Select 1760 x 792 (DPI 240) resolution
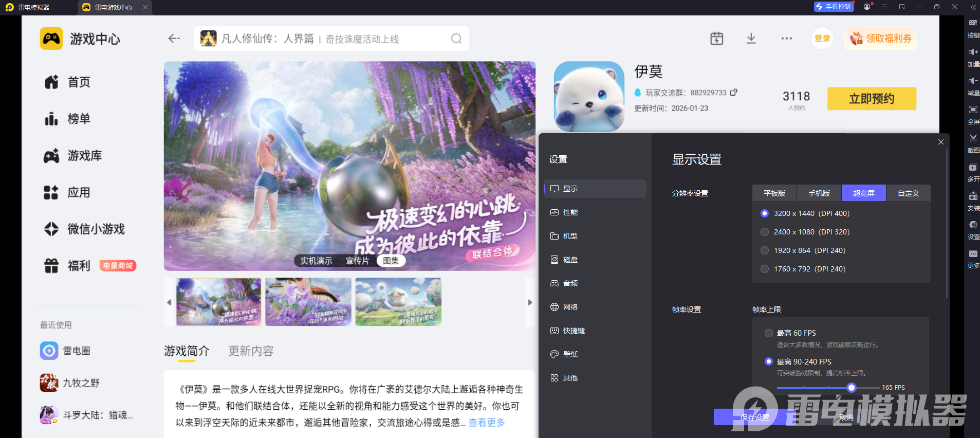Viewport: 980px width, 438px height. click(765, 269)
